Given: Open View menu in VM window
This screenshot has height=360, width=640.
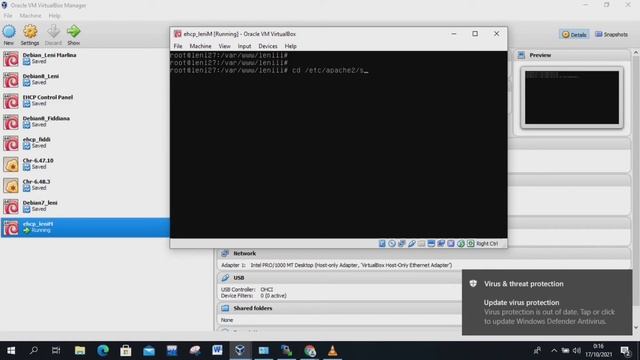Looking at the screenshot, I should [x=224, y=46].
